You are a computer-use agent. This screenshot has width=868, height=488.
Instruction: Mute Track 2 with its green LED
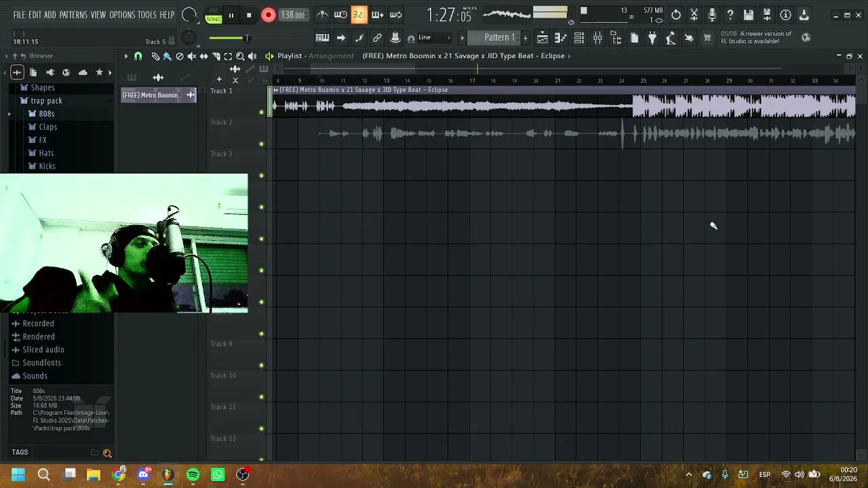tap(262, 144)
